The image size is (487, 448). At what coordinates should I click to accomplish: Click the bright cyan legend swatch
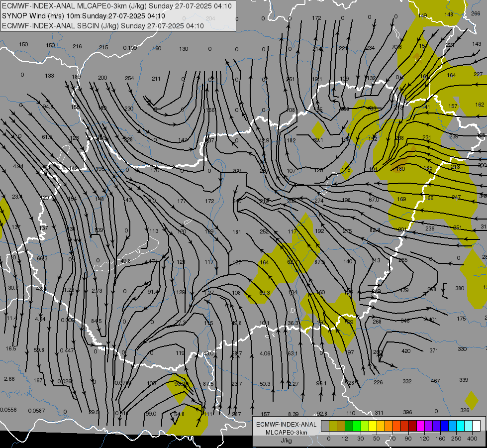(460, 426)
